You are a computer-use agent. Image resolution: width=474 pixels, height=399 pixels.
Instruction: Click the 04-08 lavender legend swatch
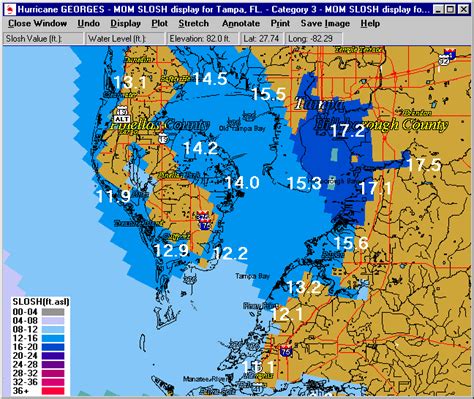(x=53, y=321)
